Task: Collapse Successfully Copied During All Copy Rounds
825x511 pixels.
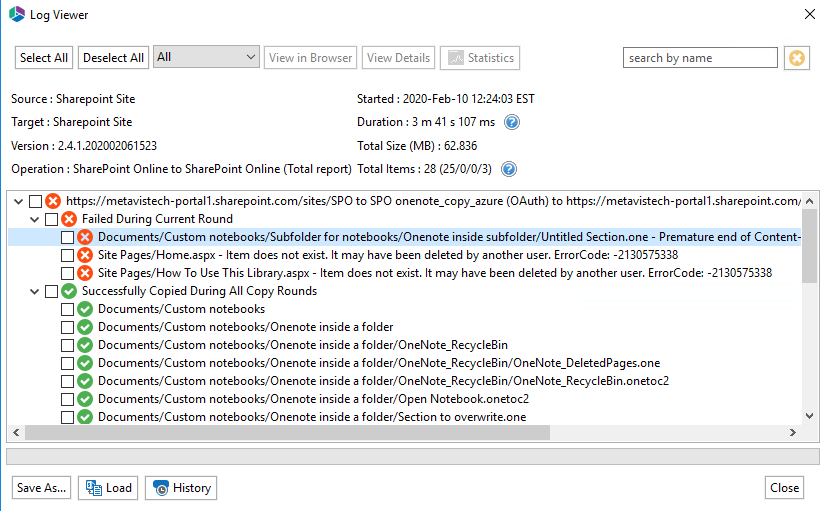Action: point(35,291)
